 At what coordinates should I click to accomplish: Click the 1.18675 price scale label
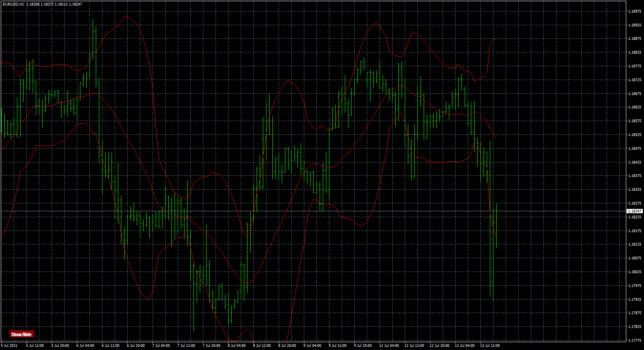pyautogui.click(x=634, y=94)
